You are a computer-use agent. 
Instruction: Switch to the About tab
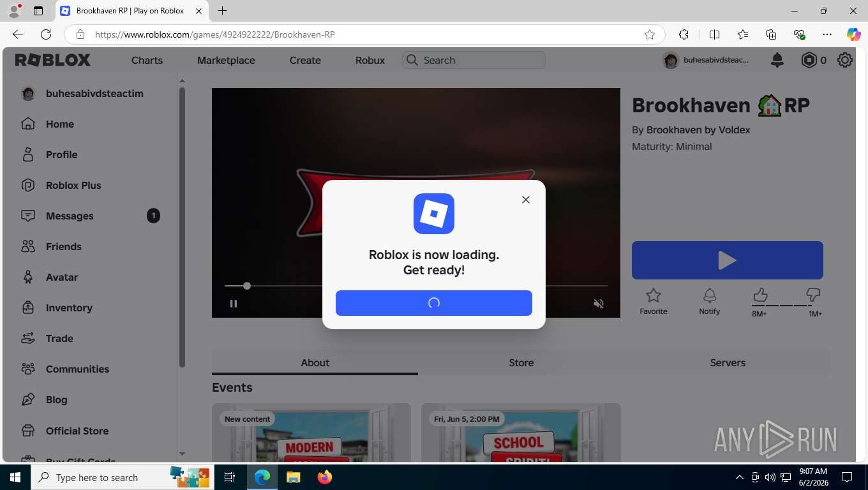(x=315, y=362)
